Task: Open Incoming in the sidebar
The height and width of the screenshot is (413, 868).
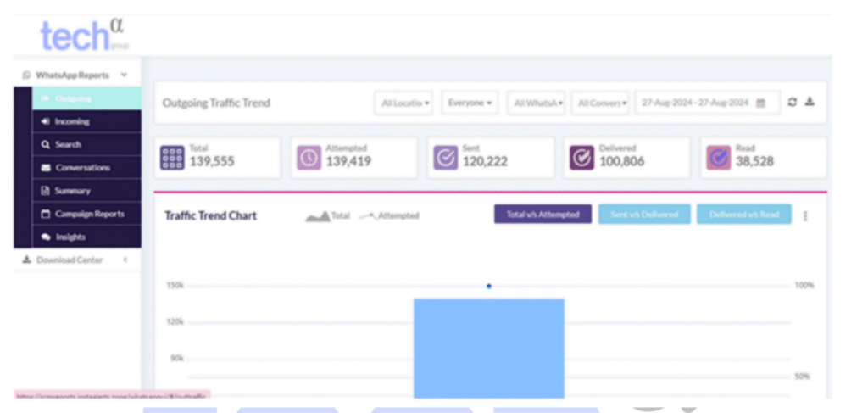Action: 72,121
